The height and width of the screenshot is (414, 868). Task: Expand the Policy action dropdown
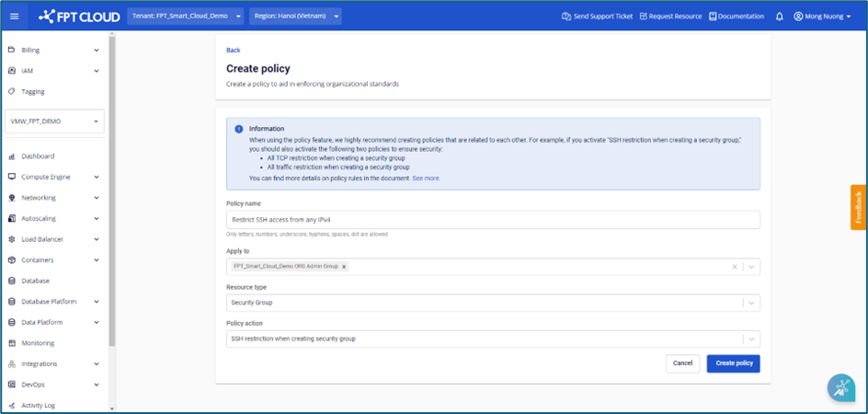(751, 339)
